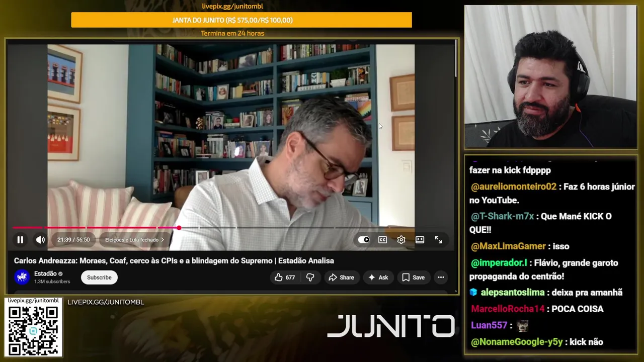Click the @NonameGoogle-y5y chat username

click(x=517, y=342)
